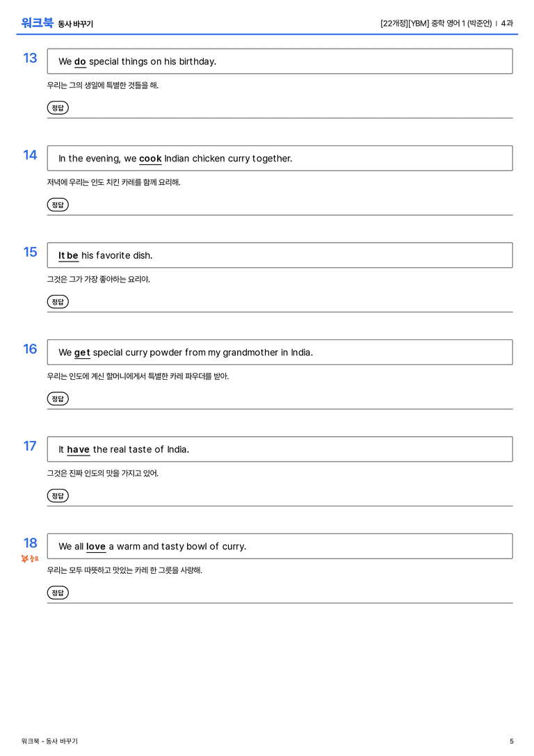Click the 정답 badge under question 13
The width and height of the screenshot is (534, 756).
point(58,108)
